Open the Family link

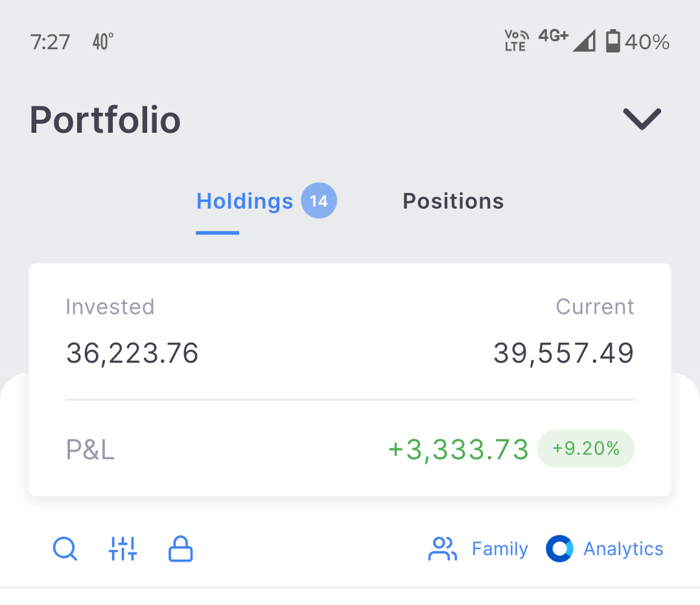[500, 549]
